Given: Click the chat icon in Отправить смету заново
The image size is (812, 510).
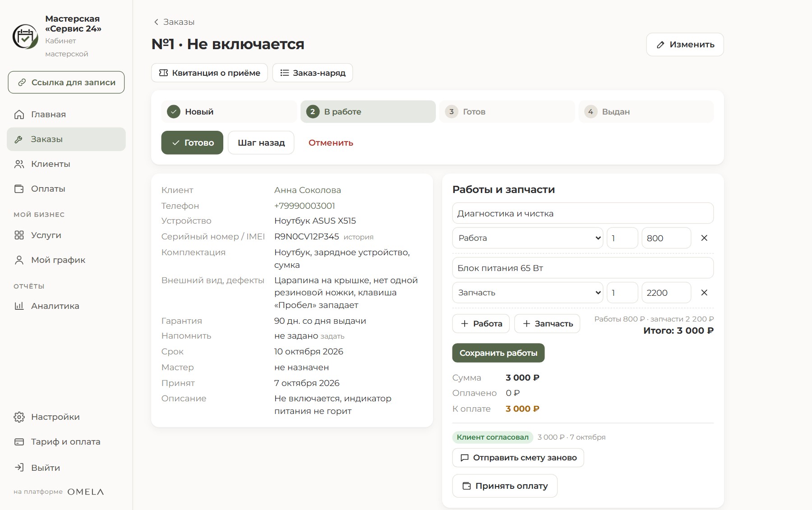Looking at the screenshot, I should 465,458.
